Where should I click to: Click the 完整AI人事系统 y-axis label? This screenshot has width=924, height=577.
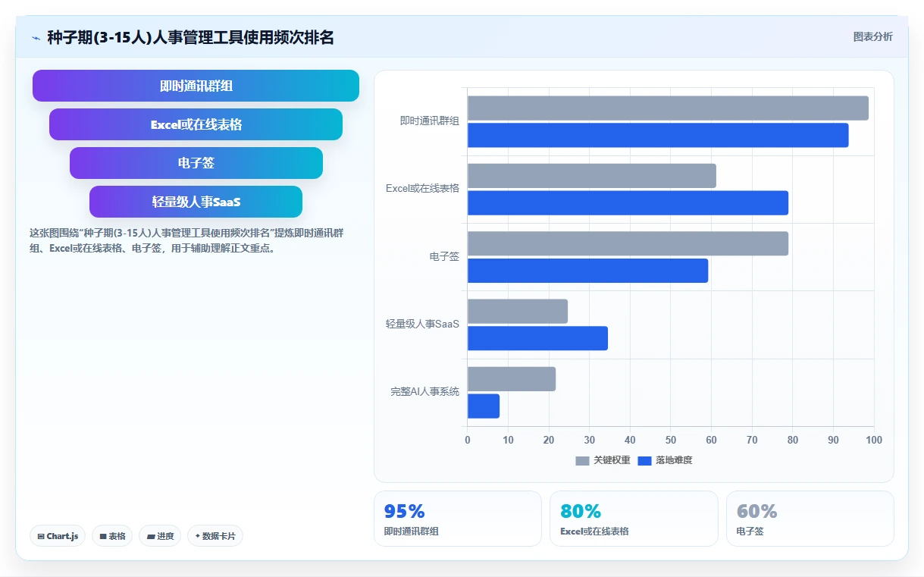[425, 392]
